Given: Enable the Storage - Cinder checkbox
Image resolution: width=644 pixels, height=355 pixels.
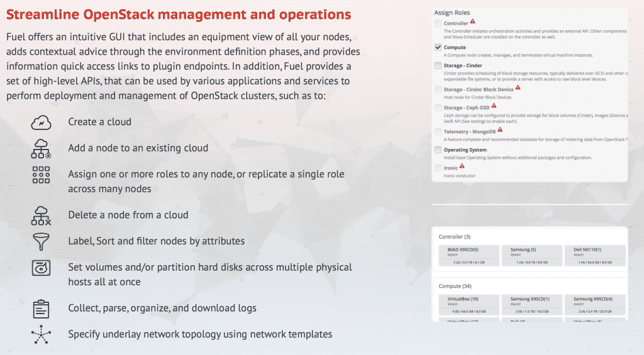Looking at the screenshot, I should point(438,65).
